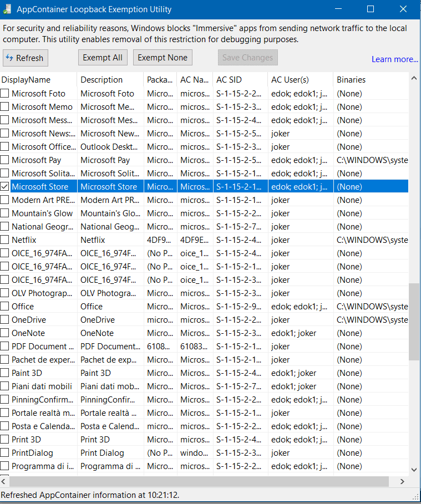Click the Refresh button

click(x=26, y=58)
